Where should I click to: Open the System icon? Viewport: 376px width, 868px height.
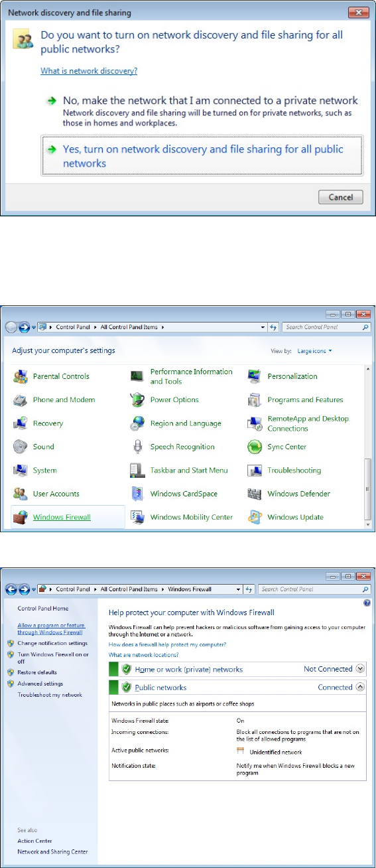(21, 470)
